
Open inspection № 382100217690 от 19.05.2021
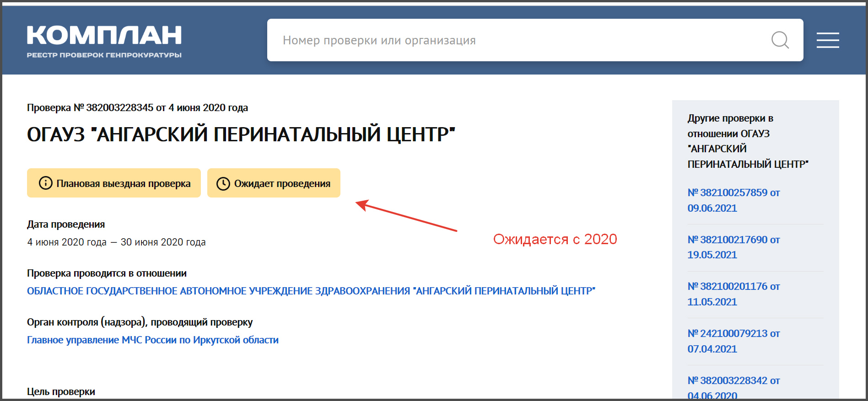pyautogui.click(x=733, y=247)
